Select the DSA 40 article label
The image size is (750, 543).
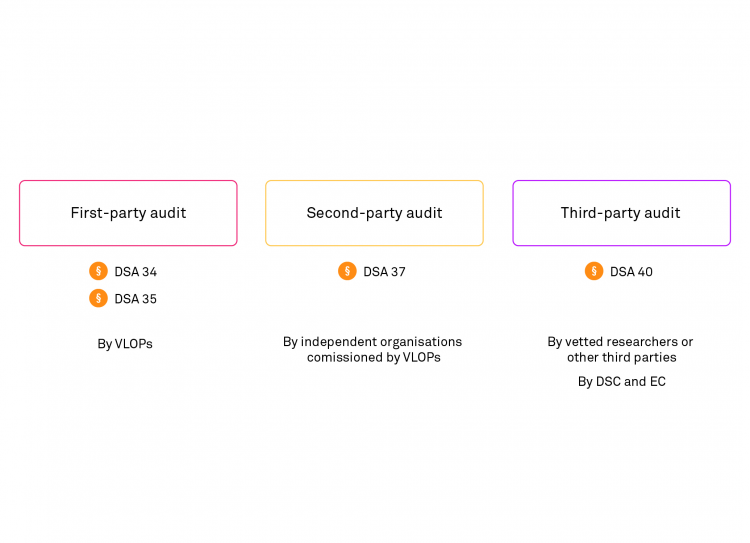[631, 271]
